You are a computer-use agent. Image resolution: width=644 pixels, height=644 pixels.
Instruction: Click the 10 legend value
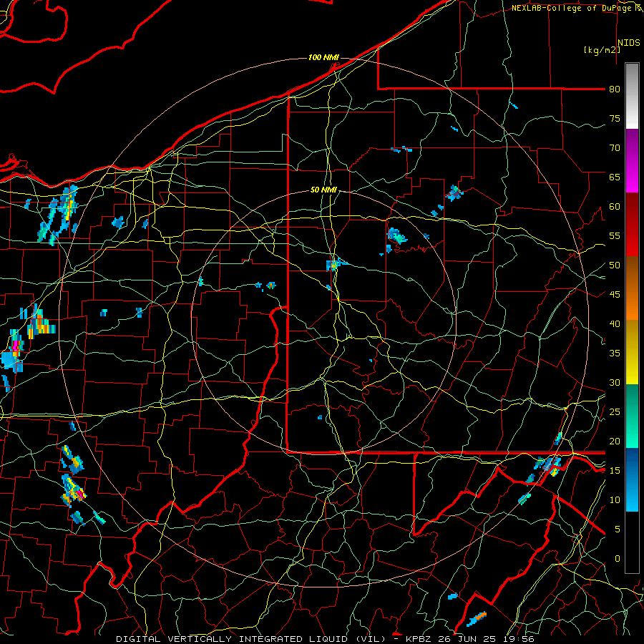[x=615, y=500]
